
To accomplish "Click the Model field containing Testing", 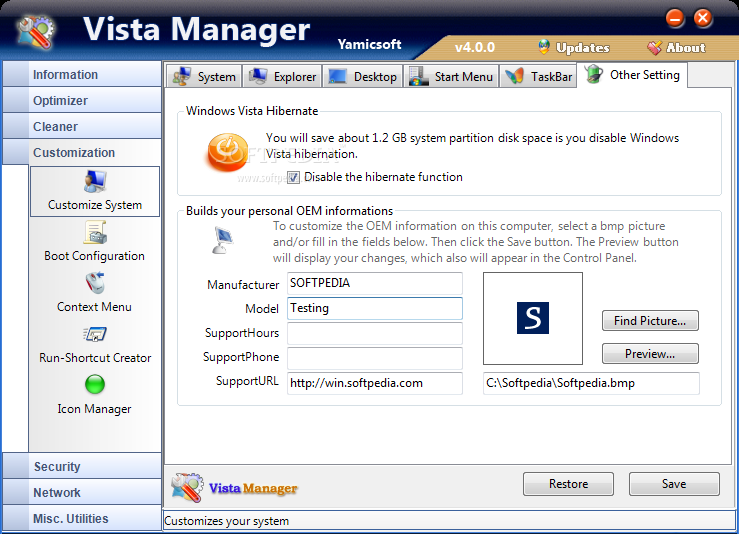I will tap(375, 308).
